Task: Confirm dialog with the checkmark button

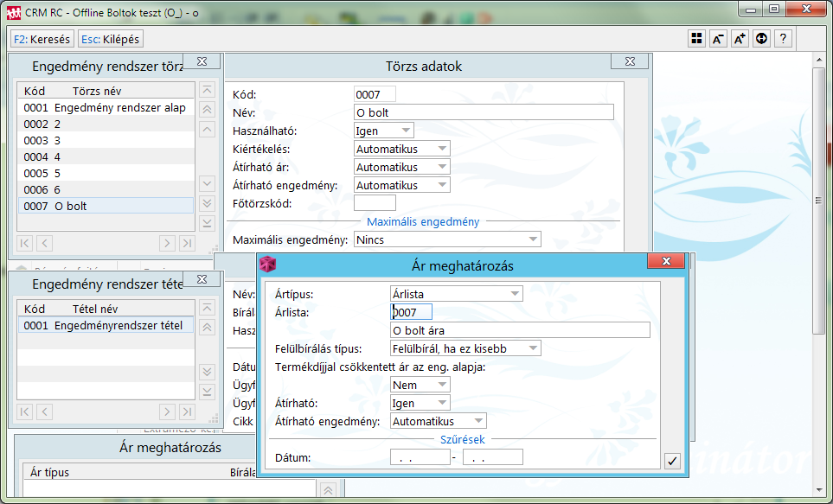Action: pyautogui.click(x=672, y=461)
